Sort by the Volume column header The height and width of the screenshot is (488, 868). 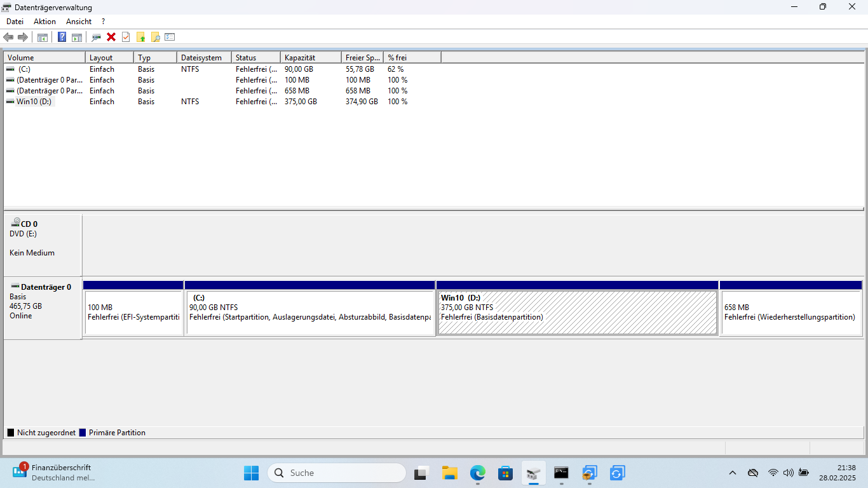pos(44,58)
